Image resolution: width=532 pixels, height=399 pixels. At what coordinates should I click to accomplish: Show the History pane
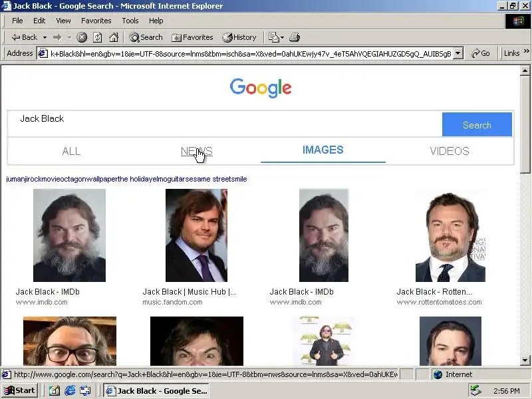[x=239, y=37]
